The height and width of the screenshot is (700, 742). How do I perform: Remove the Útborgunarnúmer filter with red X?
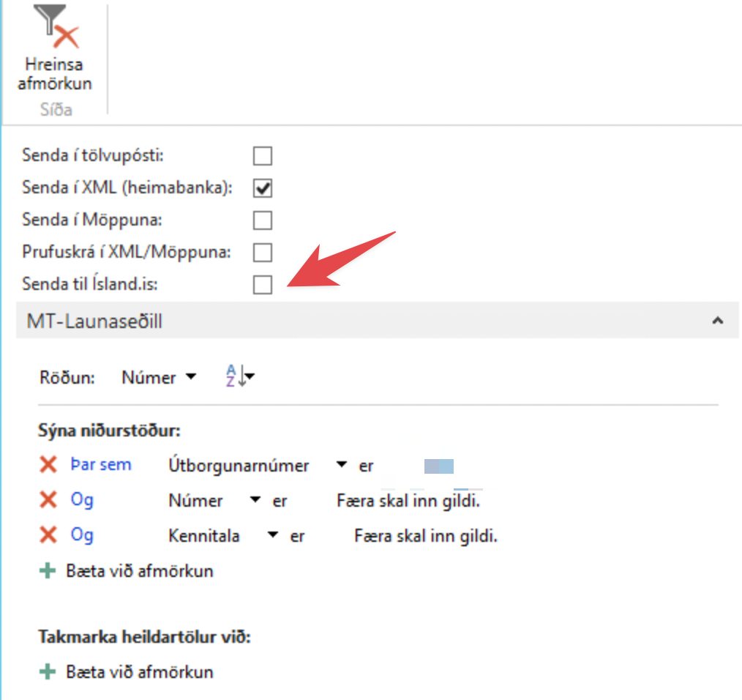click(48, 465)
